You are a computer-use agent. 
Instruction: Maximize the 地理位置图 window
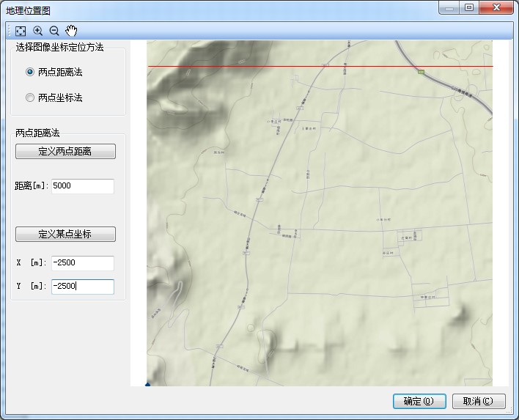[x=468, y=7]
